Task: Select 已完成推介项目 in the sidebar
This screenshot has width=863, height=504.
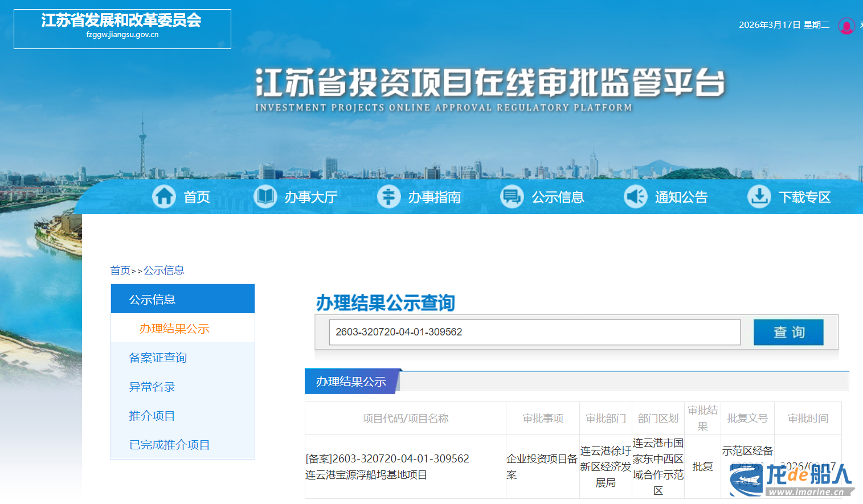Action: pos(169,445)
